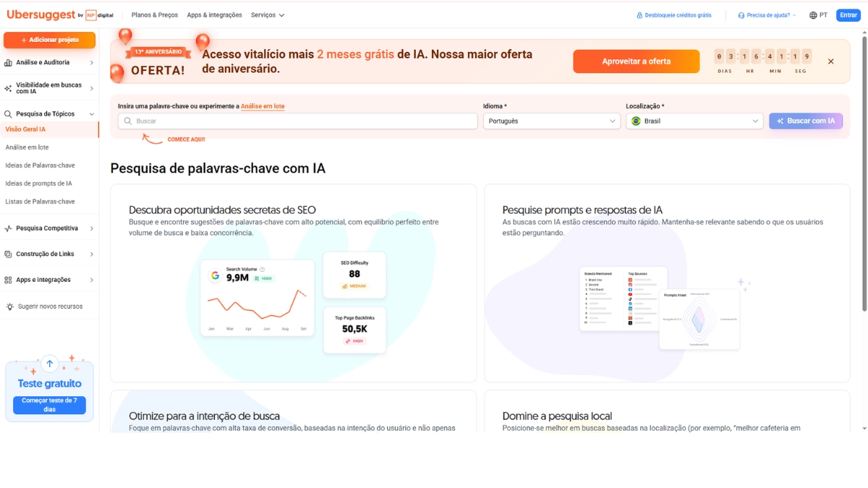
Task: Click the Visibilidade em buscas sparkle icon
Action: click(x=9, y=88)
